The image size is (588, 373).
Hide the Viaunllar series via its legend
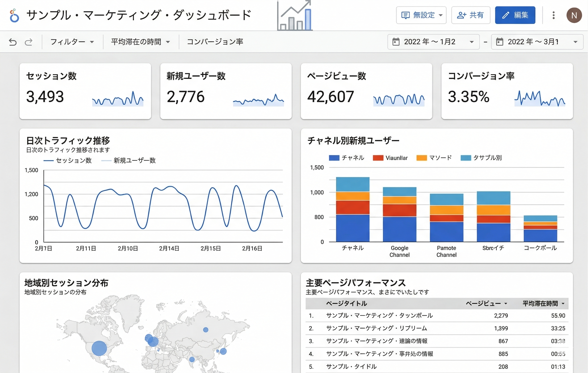pyautogui.click(x=390, y=158)
